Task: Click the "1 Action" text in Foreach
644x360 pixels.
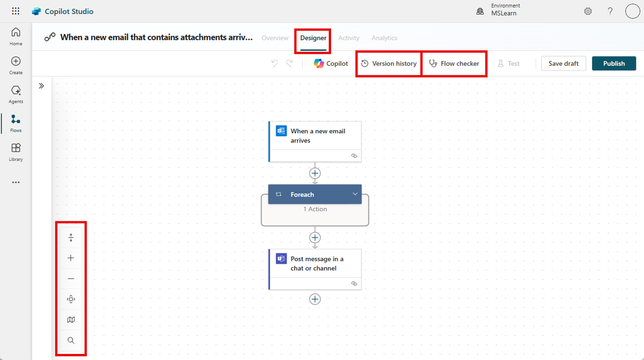Action: (x=315, y=209)
